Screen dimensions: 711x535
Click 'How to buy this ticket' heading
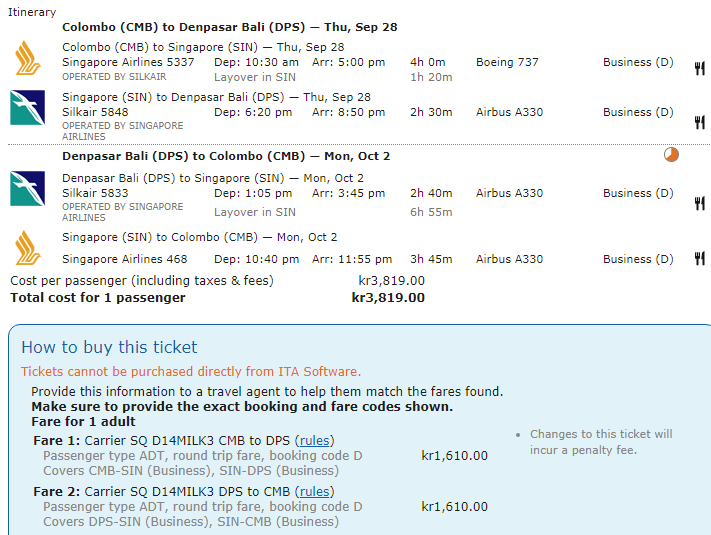point(110,347)
